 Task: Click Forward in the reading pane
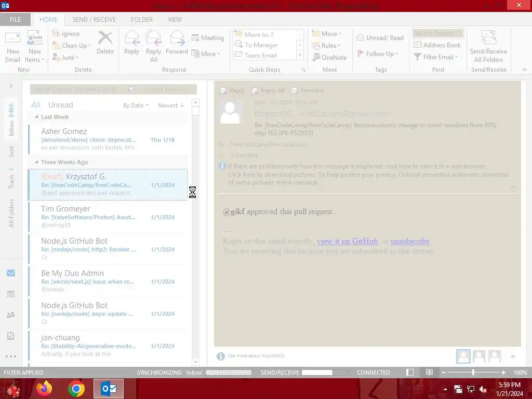click(x=308, y=90)
